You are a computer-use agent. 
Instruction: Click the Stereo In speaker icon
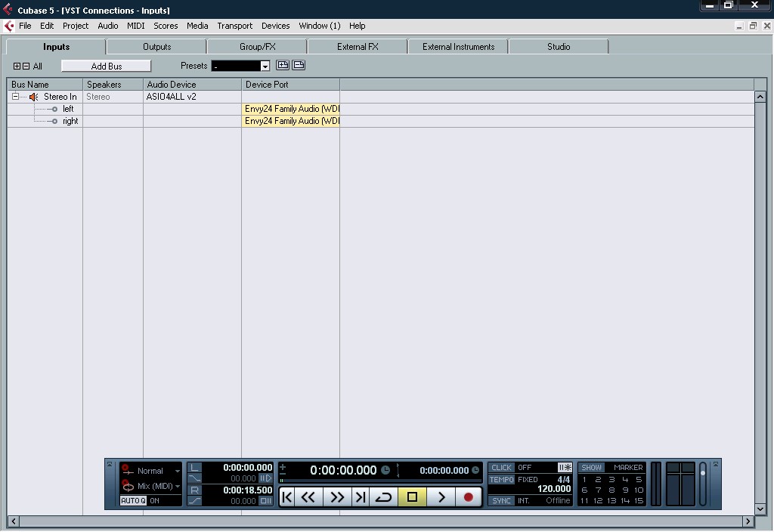[x=33, y=97]
